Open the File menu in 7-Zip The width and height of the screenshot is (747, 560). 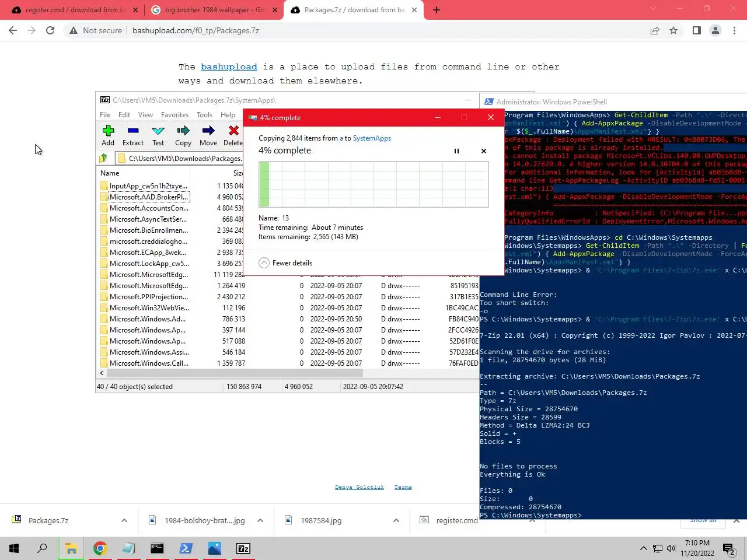(105, 115)
